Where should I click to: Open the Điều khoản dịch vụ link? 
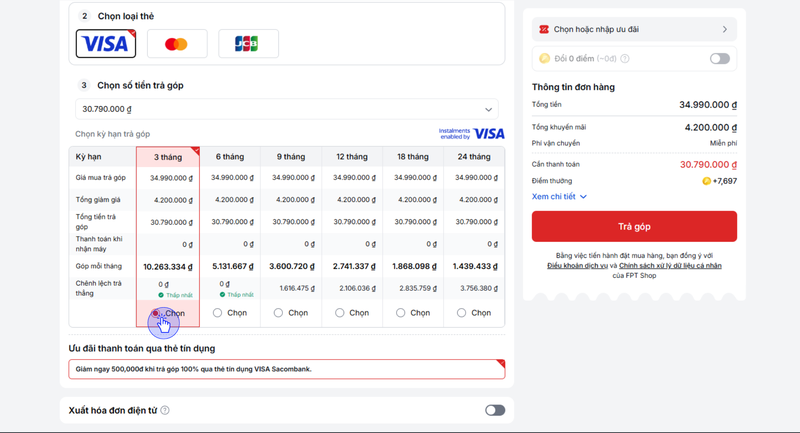point(577,266)
